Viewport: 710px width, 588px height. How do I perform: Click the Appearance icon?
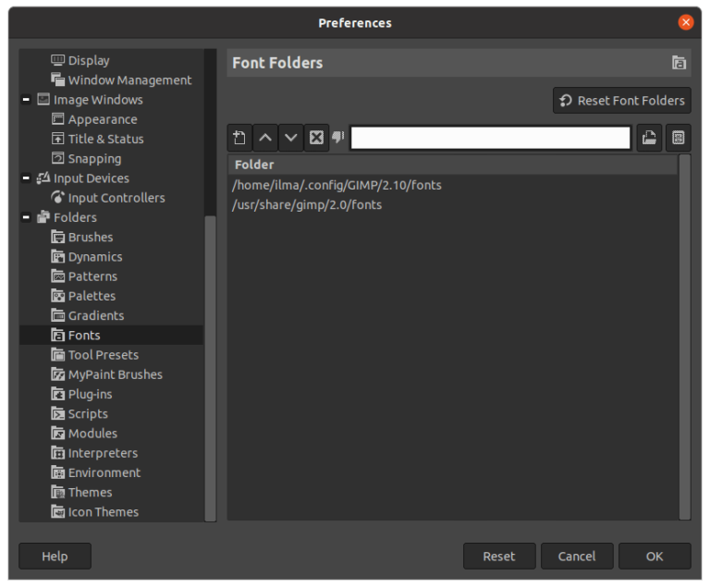(x=57, y=119)
